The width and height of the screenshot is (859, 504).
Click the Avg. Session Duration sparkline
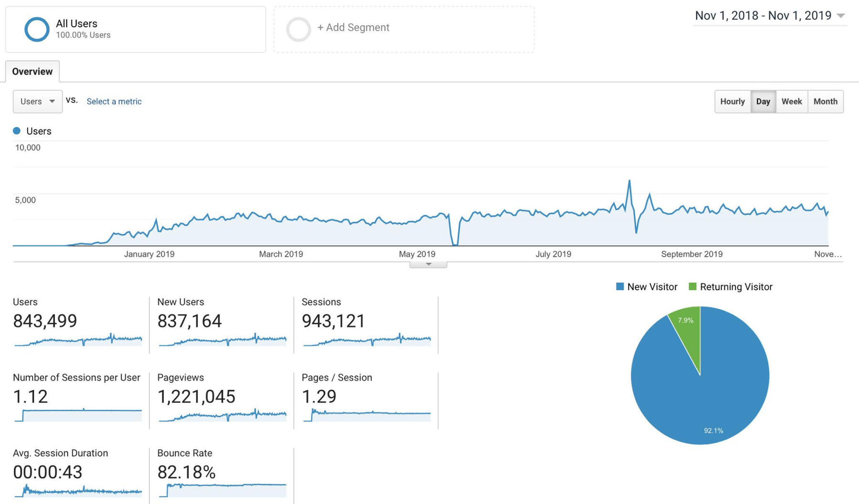coord(78,490)
